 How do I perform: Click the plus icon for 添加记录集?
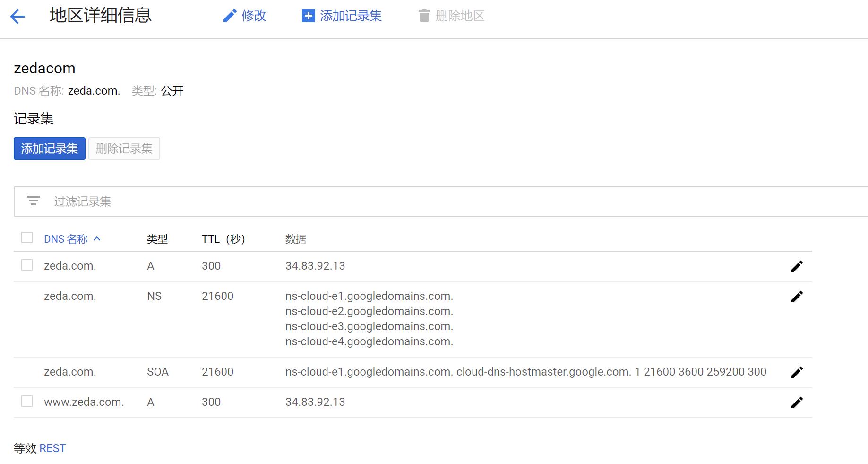[x=308, y=16]
